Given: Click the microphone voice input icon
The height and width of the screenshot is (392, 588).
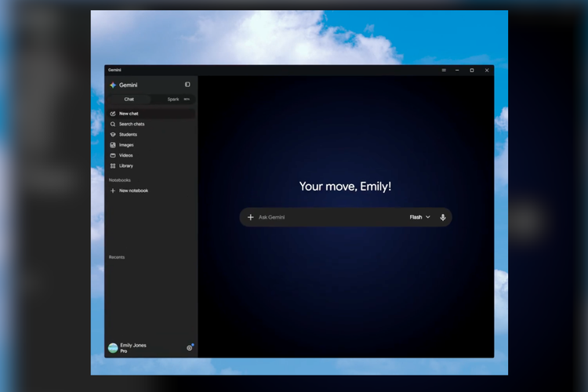Looking at the screenshot, I should coord(443,217).
